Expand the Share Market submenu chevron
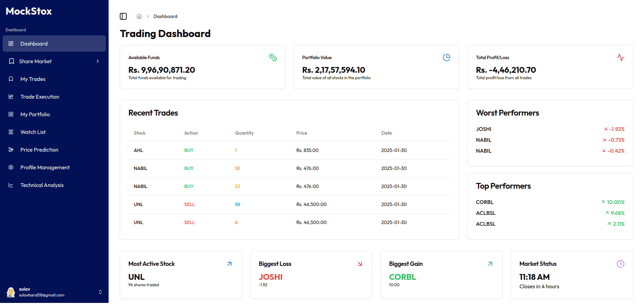This screenshot has width=644, height=307. point(98,61)
